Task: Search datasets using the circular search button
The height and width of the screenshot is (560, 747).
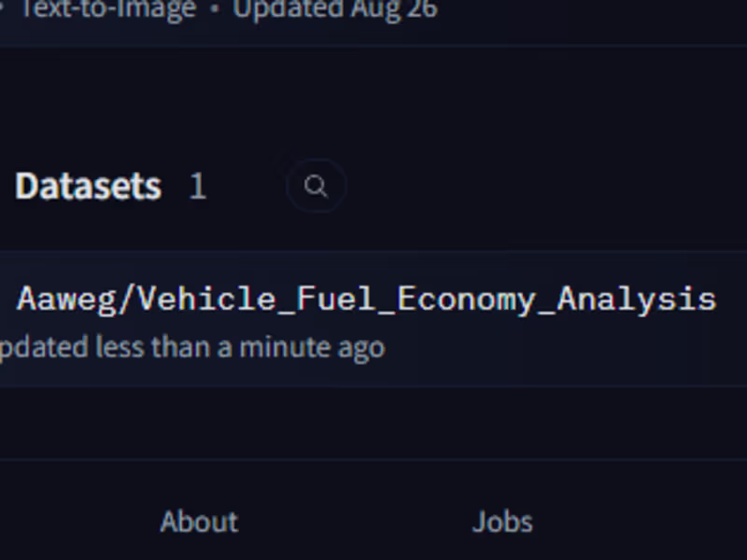Action: [317, 187]
